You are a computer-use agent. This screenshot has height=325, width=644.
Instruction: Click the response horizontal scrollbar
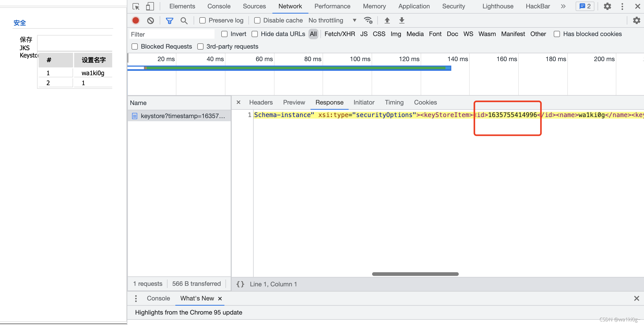tap(415, 274)
